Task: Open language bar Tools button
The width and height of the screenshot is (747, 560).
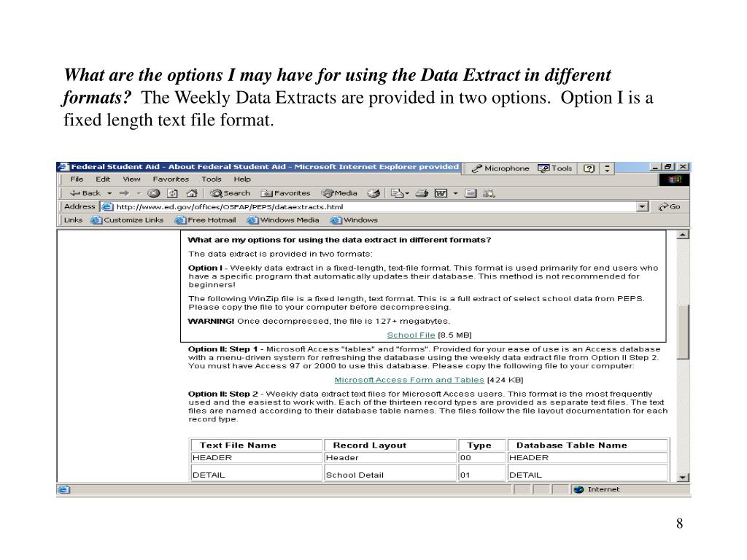Action: pos(554,168)
